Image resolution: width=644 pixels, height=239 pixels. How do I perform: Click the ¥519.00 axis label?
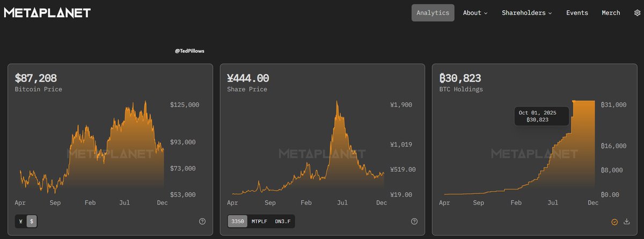point(403,169)
